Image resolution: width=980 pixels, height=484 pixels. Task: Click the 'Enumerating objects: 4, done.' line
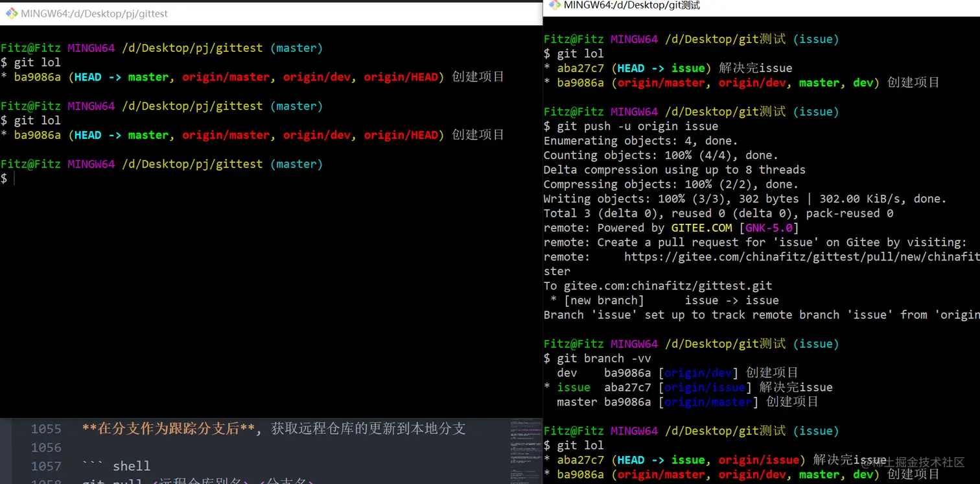[640, 140]
